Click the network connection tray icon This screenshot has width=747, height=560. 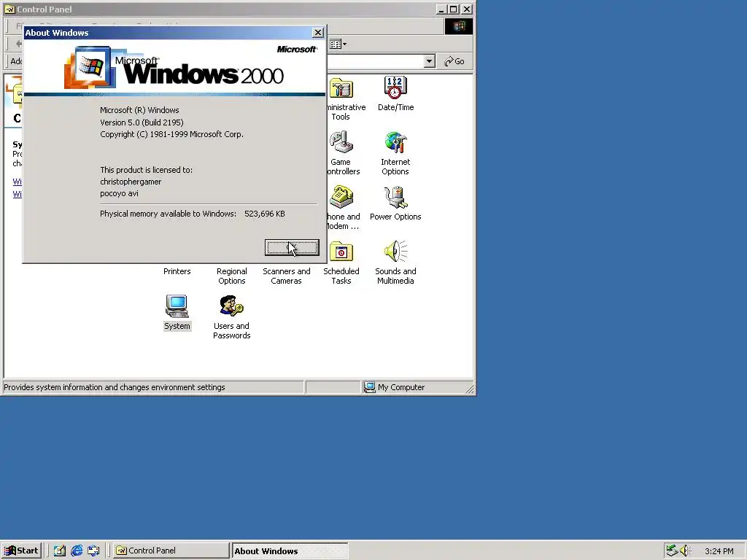pyautogui.click(x=672, y=551)
